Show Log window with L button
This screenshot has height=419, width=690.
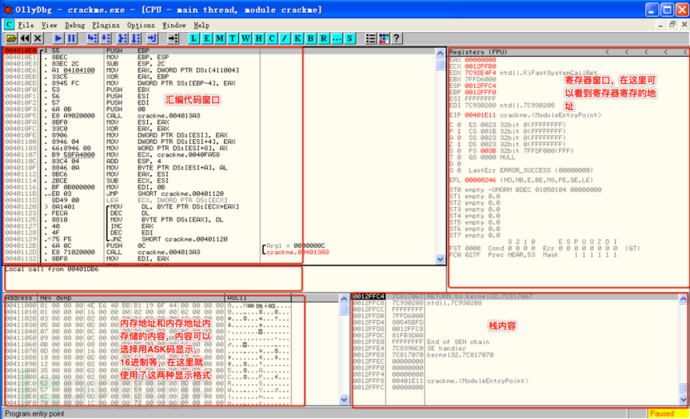[194, 38]
